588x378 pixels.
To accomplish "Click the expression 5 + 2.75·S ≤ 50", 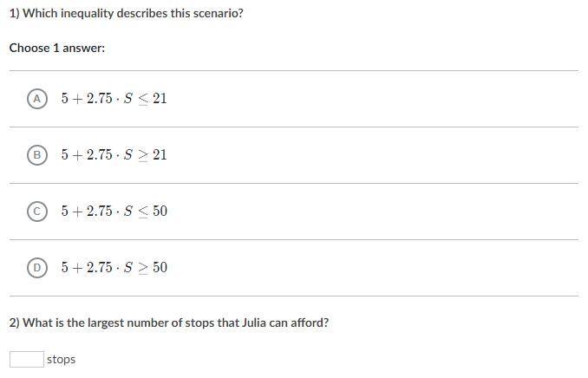I will 114,212.
